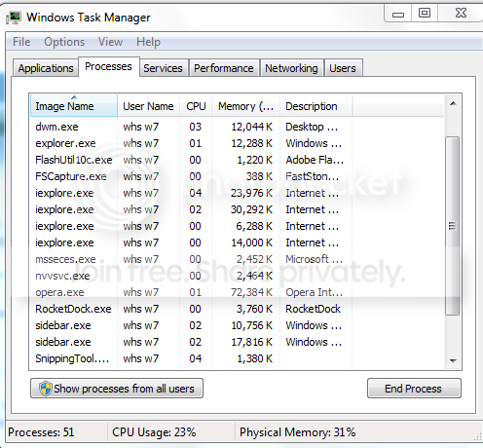Click the 72,384 K memory value
Image resolution: width=483 pixels, height=448 pixels.
[x=251, y=292]
